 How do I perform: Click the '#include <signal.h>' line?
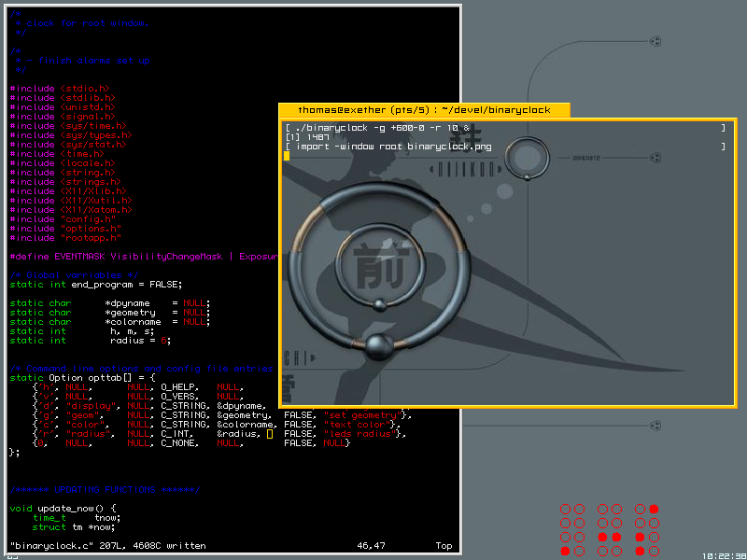click(63, 116)
